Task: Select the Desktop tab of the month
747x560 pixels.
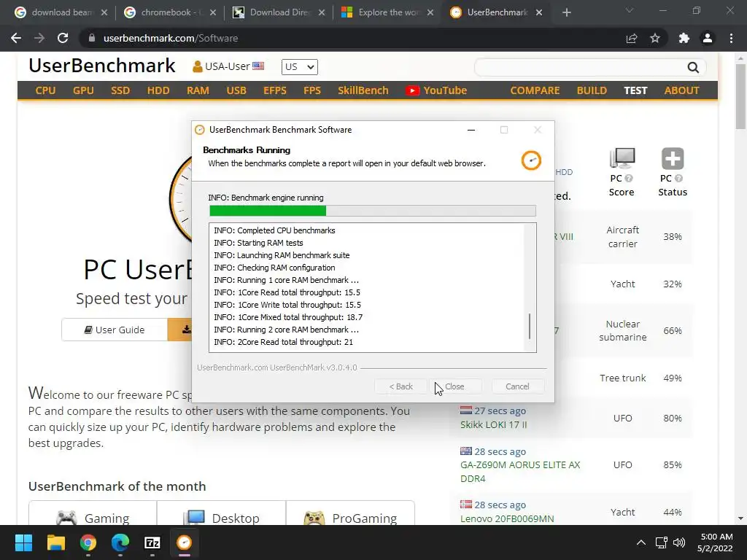Action: [222, 514]
